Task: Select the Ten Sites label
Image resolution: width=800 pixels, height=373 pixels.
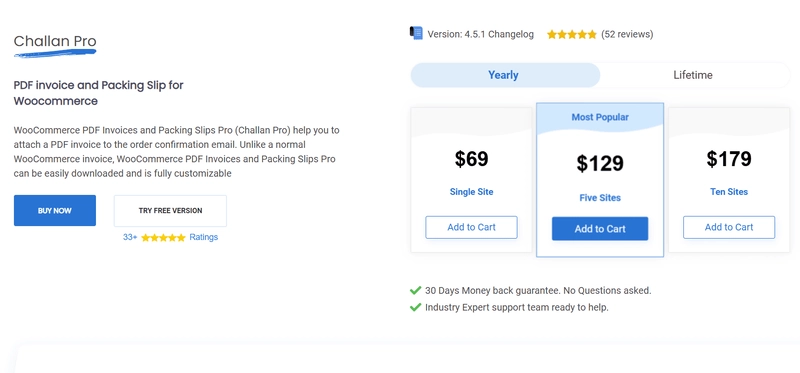Action: (729, 192)
